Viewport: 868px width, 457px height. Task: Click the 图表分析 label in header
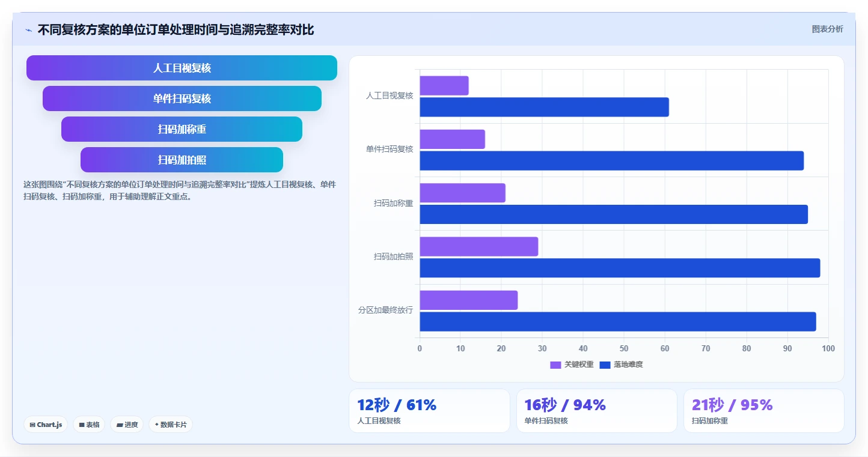pos(827,29)
